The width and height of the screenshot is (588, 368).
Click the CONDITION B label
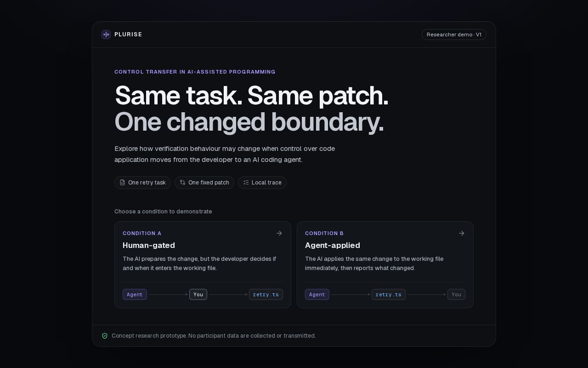click(x=324, y=233)
